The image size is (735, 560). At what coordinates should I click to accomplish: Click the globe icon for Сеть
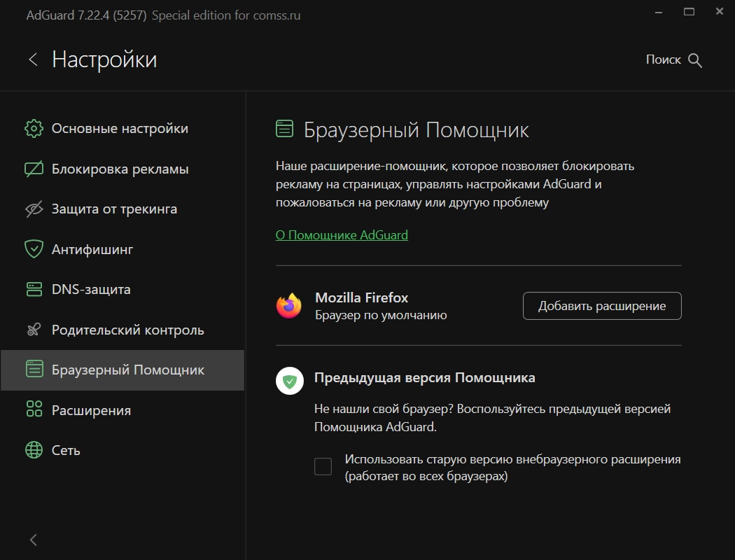[x=34, y=450]
